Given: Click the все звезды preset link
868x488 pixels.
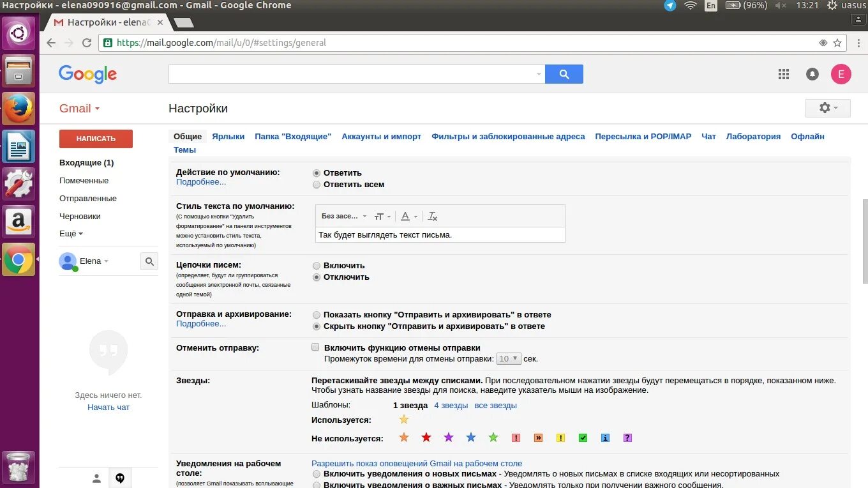Looking at the screenshot, I should (x=496, y=406).
